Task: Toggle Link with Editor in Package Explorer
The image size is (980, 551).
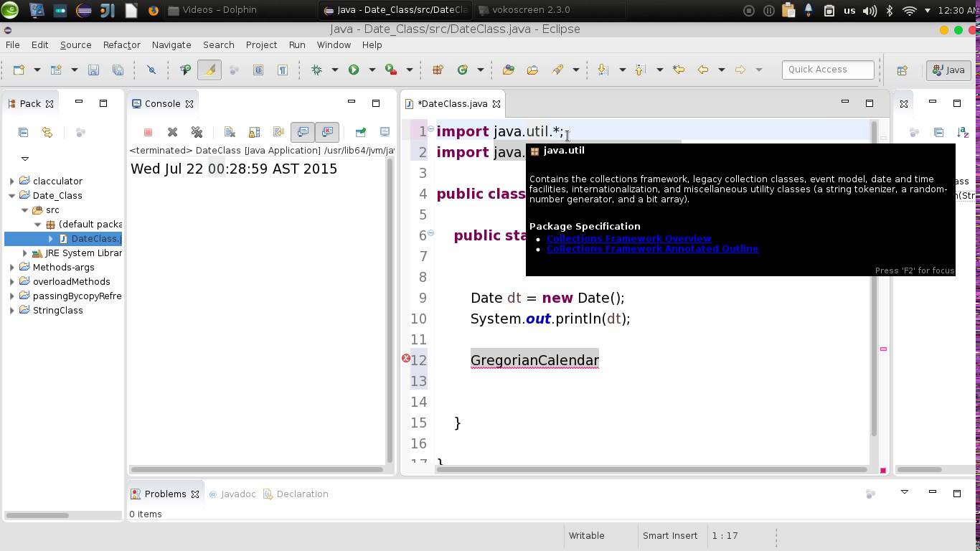Action: (47, 132)
